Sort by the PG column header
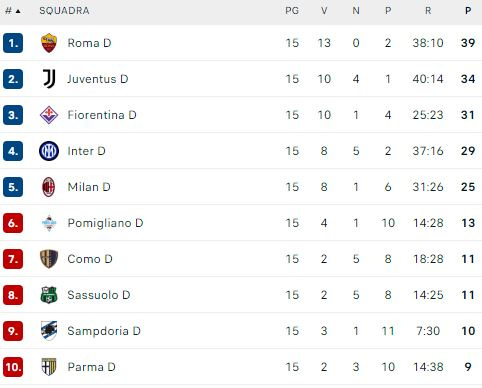Screen dimensions: 482x388 point(292,11)
